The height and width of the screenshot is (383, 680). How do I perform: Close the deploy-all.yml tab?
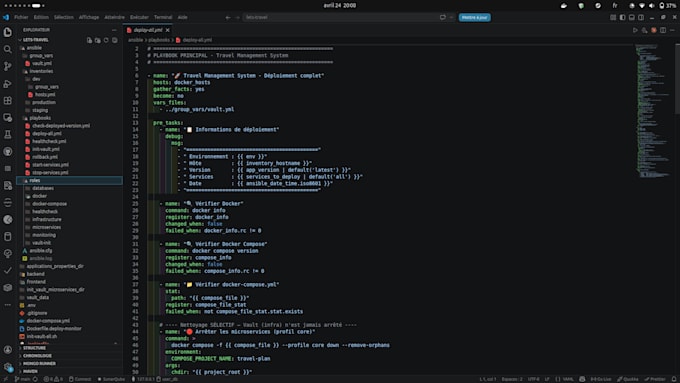pyautogui.click(x=167, y=30)
